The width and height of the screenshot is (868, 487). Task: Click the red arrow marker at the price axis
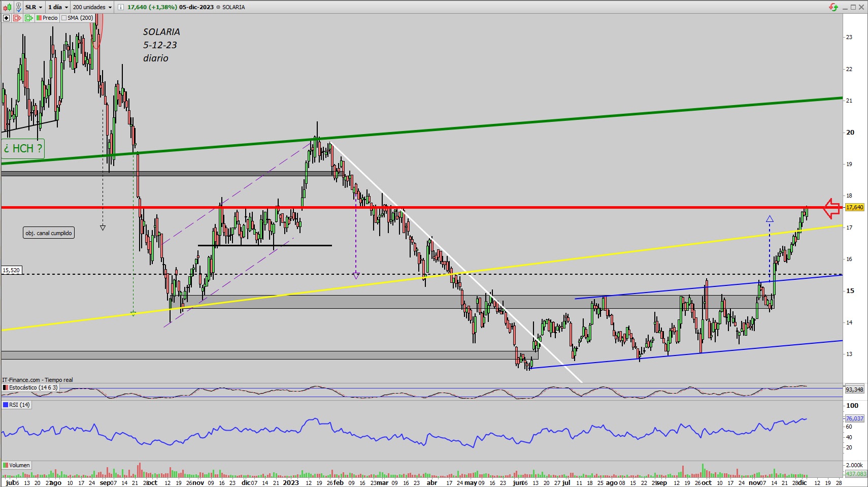(831, 208)
